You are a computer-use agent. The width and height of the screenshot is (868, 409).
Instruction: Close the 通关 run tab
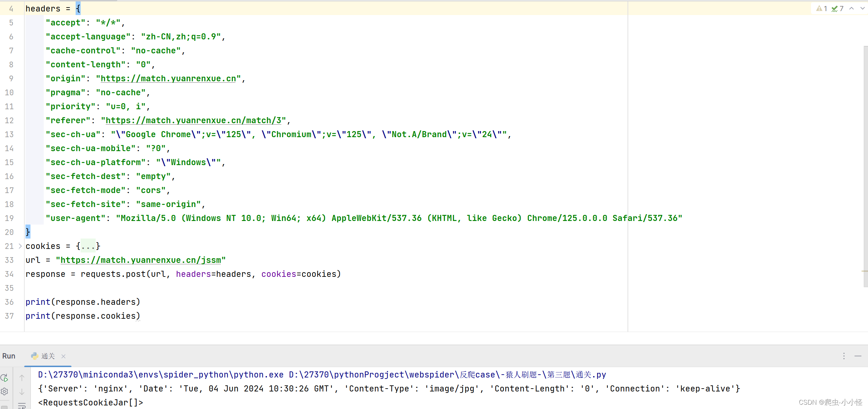[x=63, y=356]
